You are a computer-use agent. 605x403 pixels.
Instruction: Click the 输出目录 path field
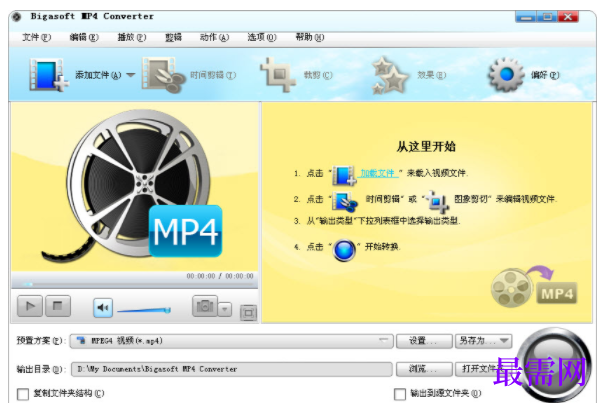[x=232, y=369]
